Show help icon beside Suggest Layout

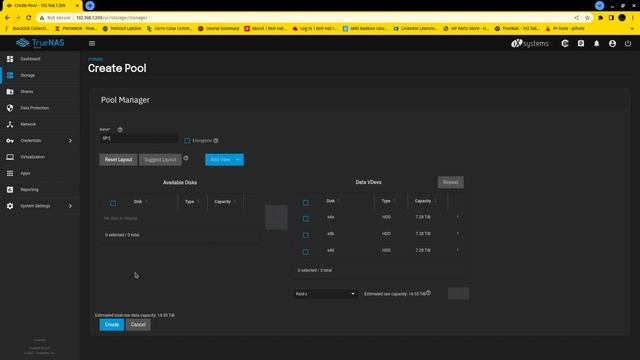(186, 158)
